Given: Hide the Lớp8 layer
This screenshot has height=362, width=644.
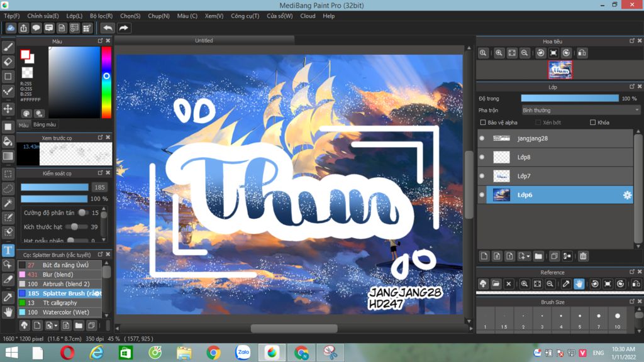Looking at the screenshot, I should point(482,157).
